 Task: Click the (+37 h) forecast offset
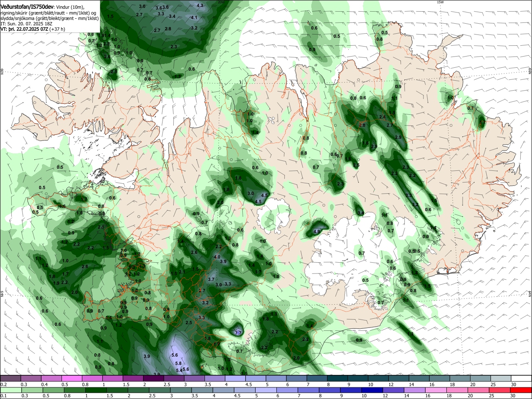click(57, 29)
